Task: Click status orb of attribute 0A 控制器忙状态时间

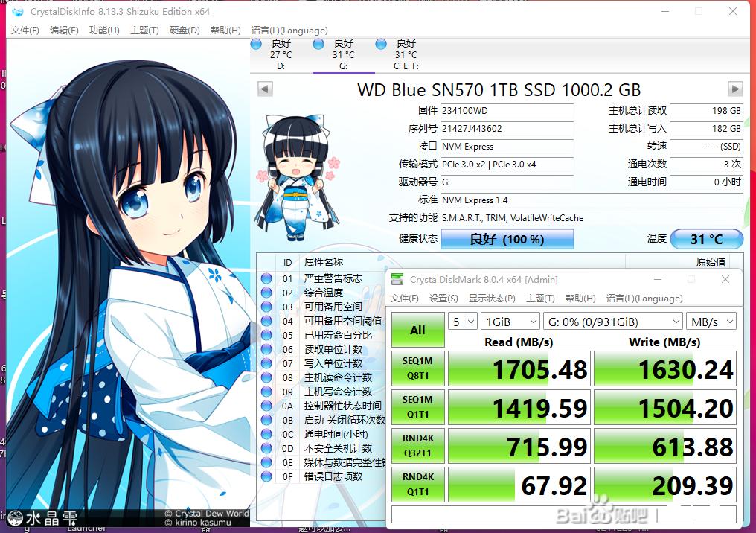Action: pyautogui.click(x=266, y=406)
